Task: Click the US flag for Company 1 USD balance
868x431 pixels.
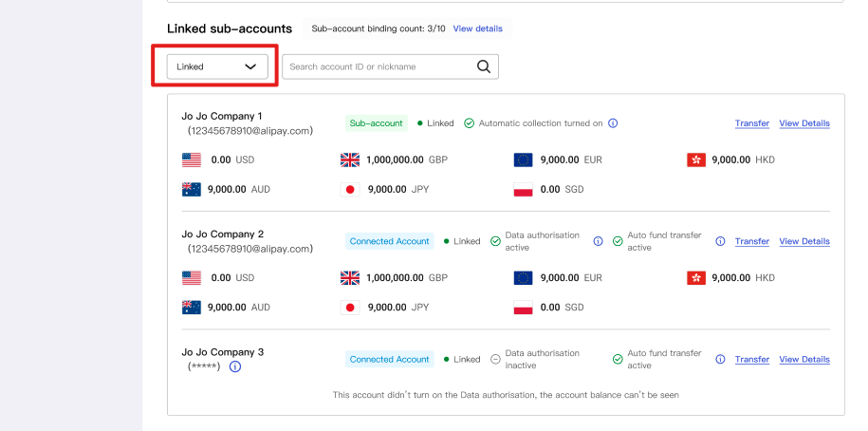Action: pyautogui.click(x=192, y=159)
